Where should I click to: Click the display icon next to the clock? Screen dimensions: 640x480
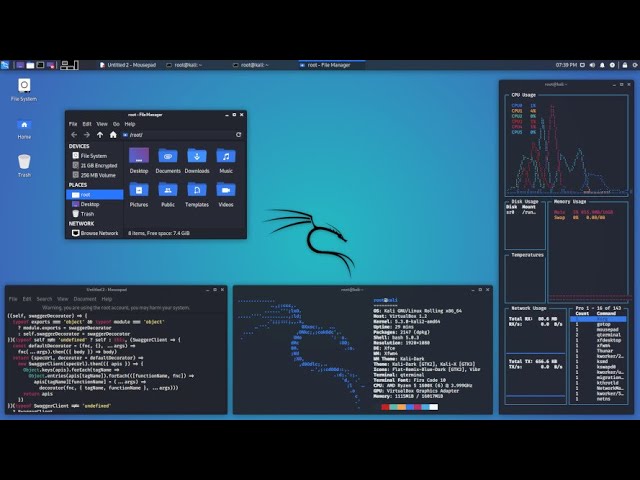pos(582,65)
